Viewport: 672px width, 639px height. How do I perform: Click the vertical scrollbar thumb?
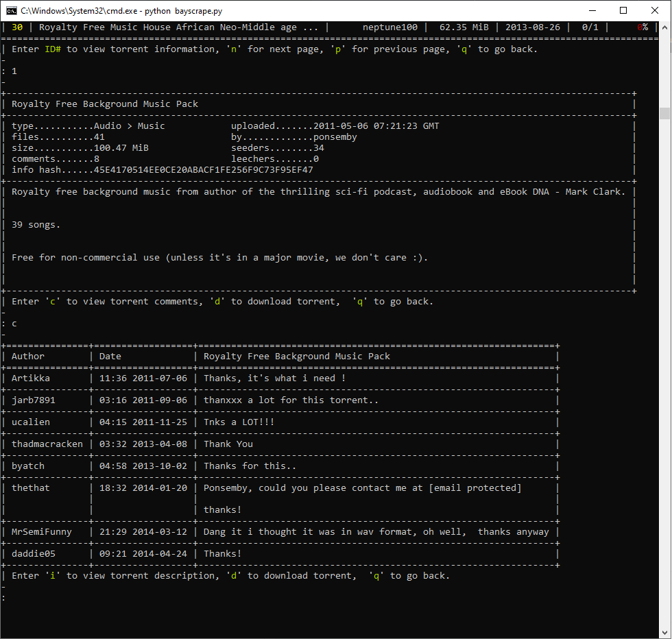tap(664, 113)
